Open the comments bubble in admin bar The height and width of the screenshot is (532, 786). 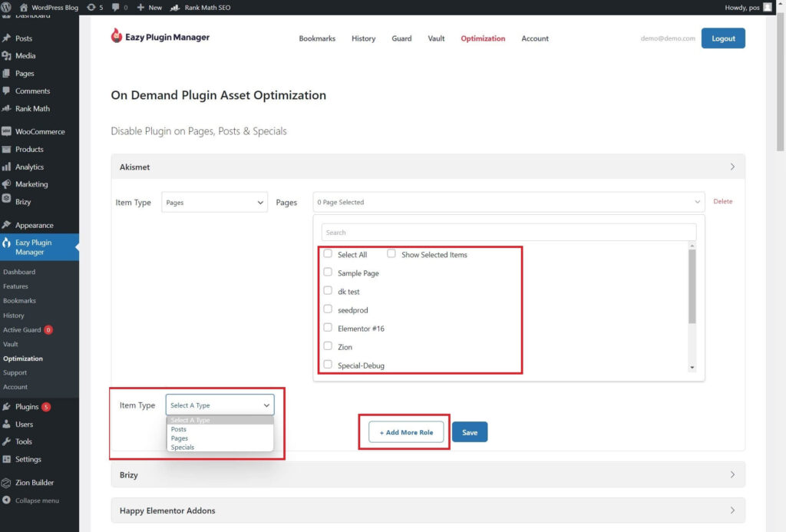pos(115,7)
